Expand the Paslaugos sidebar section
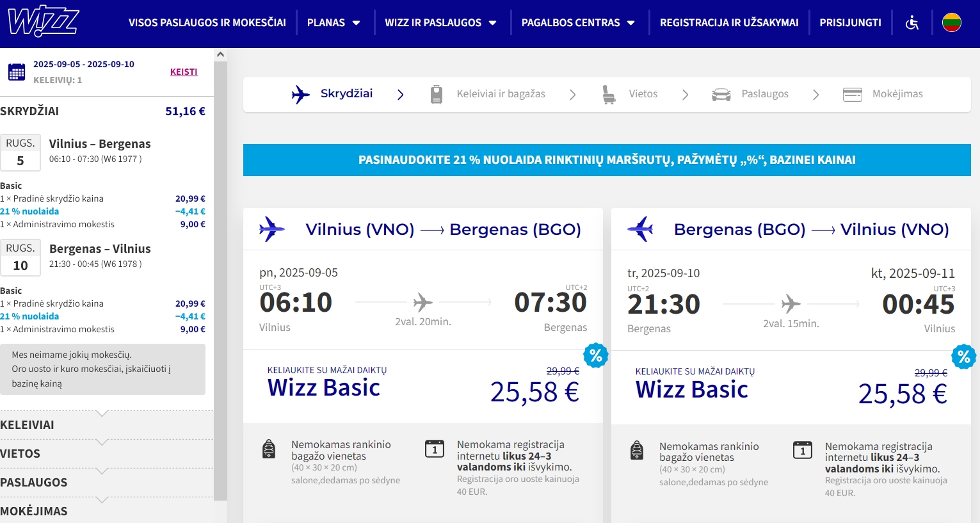Screen dimensions: 980x523 pos(107,483)
